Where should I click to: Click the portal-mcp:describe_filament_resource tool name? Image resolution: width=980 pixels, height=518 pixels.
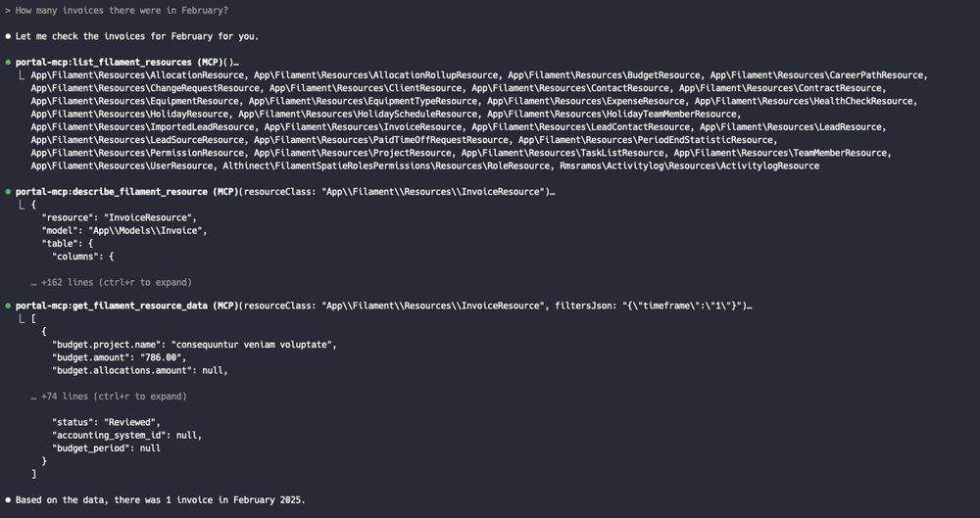pyautogui.click(x=112, y=192)
